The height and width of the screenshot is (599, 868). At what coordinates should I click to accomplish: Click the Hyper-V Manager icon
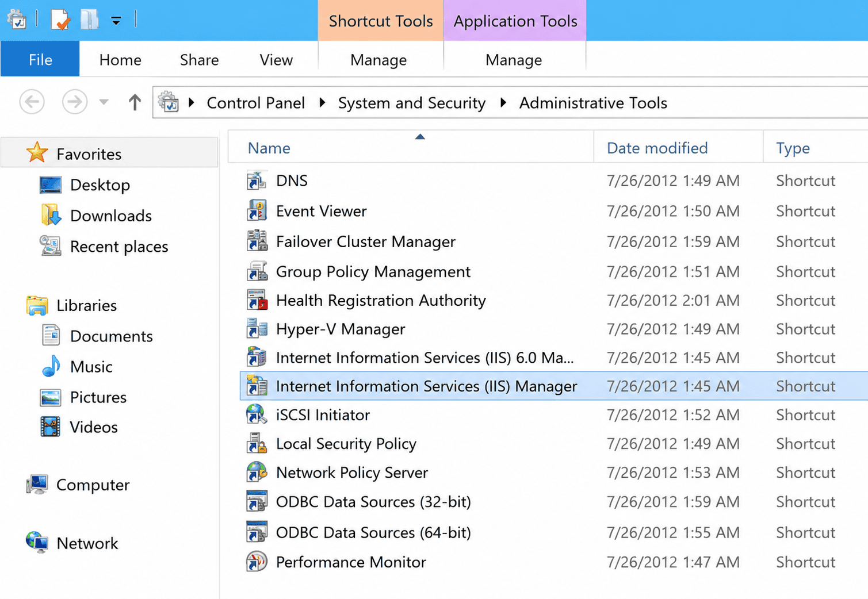coord(257,329)
